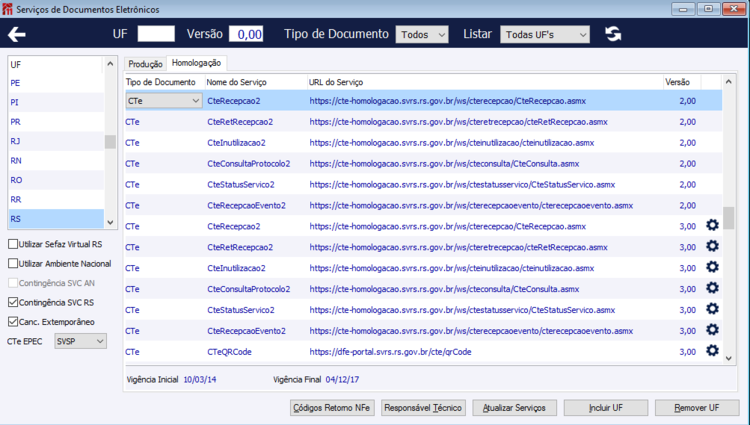
Task: Open gear settings for CteRetRecepcao2 version 3,00
Action: tap(712, 246)
